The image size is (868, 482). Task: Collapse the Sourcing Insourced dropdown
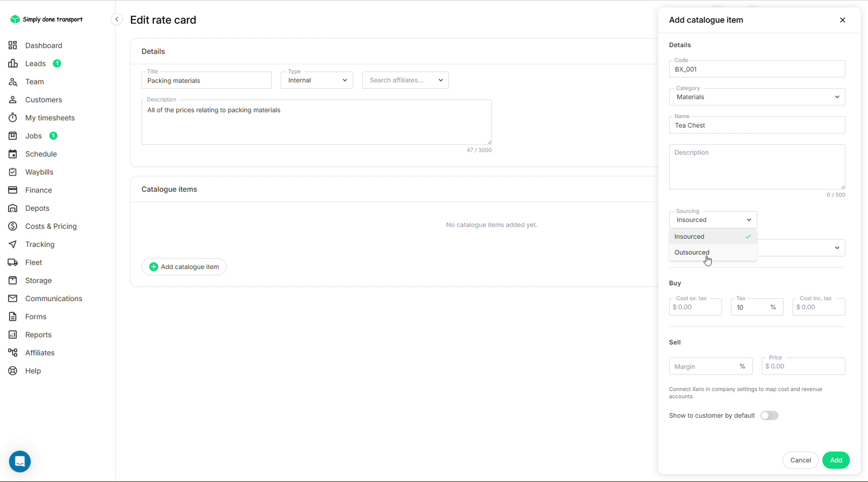(x=713, y=219)
